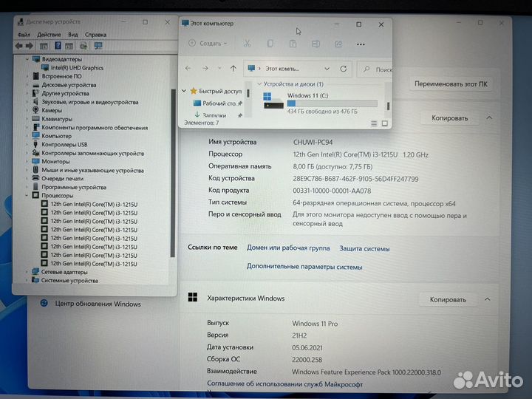Collapse Быстрый доступ in Explorer sidebar
Viewport: 532px width, 399px height.
[184, 91]
